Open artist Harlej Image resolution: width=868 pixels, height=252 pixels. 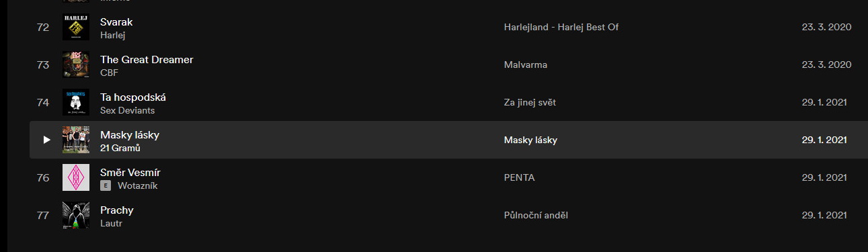coord(113,35)
